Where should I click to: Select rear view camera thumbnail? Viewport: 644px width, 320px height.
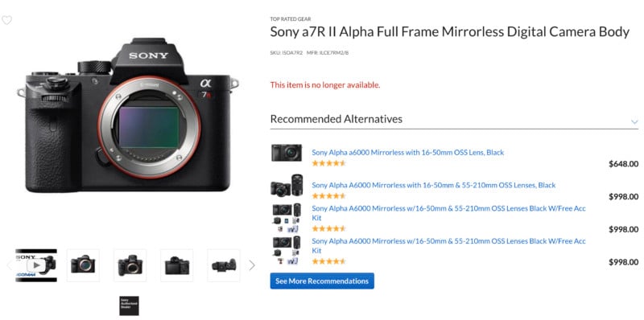pos(176,265)
